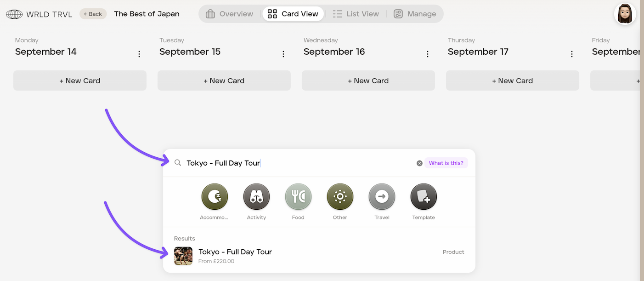Add a New Card on Monday
Screen dimensions: 644x281
[x=80, y=80]
